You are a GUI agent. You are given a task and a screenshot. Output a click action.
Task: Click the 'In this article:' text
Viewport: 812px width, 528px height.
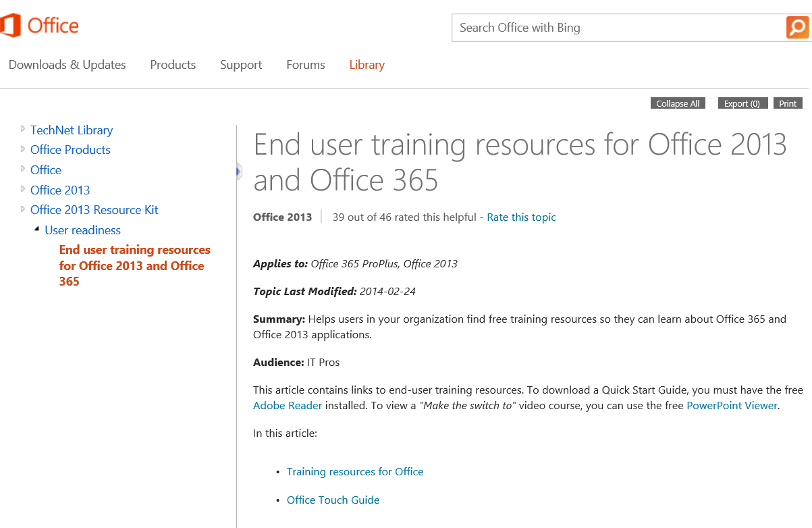285,433
